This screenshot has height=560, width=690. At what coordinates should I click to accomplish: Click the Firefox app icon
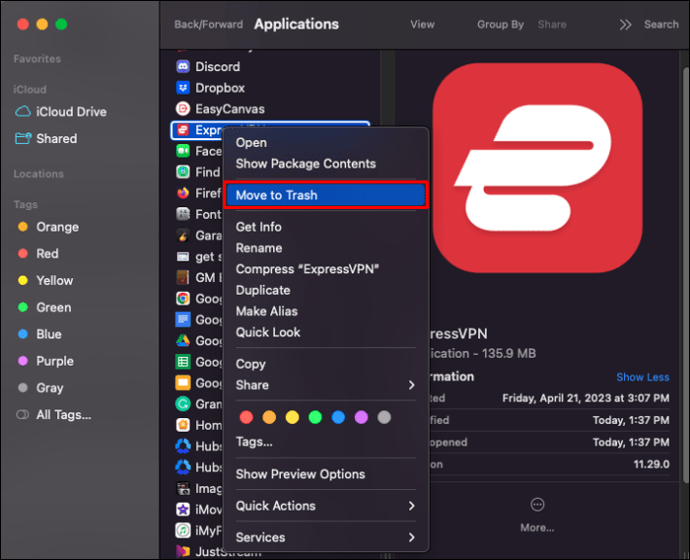[x=183, y=193]
